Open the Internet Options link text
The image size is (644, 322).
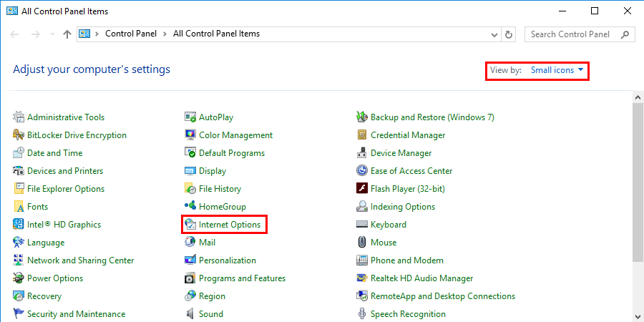[x=230, y=225]
